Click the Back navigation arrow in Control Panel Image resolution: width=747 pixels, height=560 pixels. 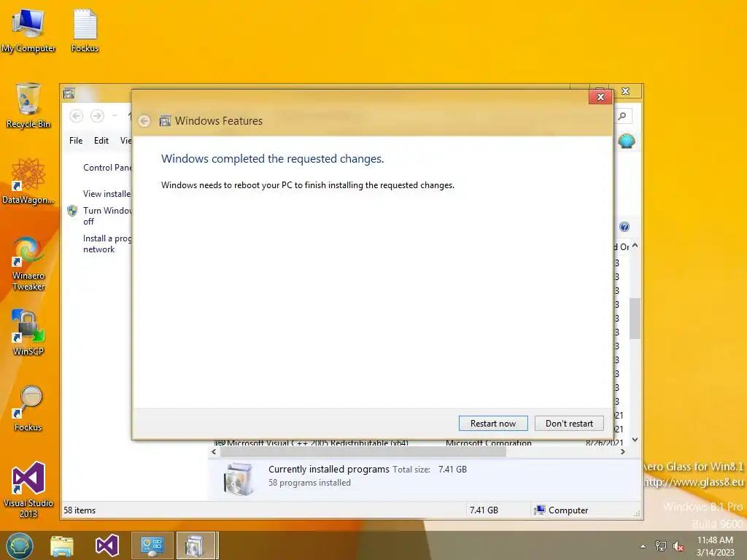76,116
